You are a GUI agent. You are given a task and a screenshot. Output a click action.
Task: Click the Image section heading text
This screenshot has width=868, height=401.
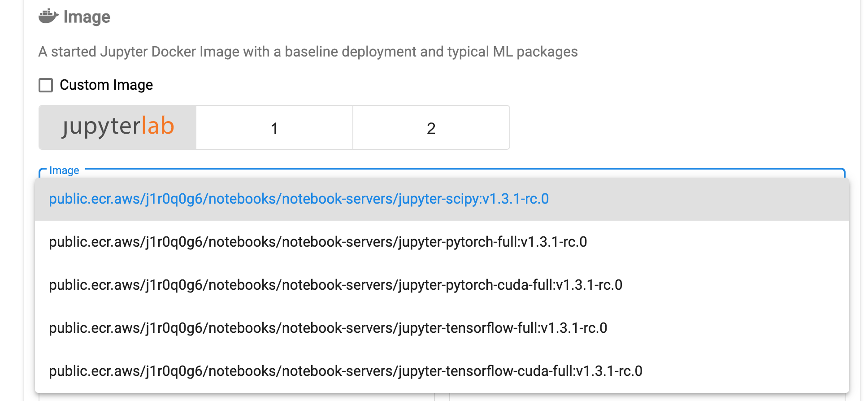click(x=87, y=17)
